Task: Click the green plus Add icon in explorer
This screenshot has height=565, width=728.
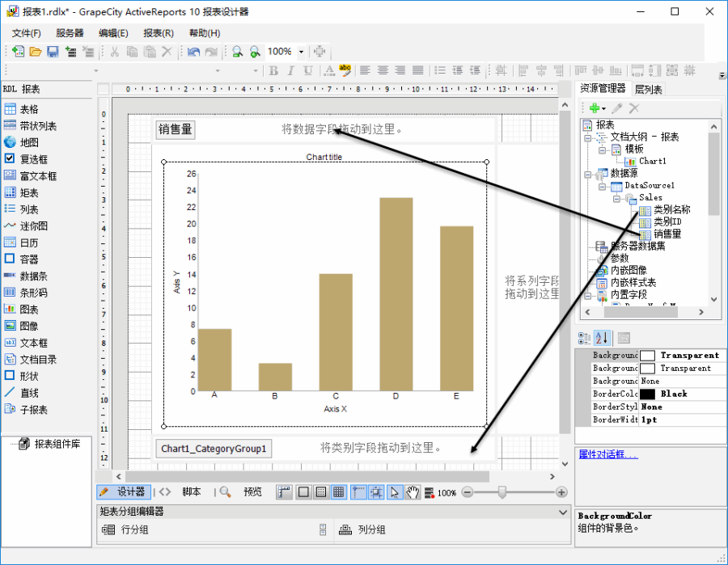Action: [595, 108]
